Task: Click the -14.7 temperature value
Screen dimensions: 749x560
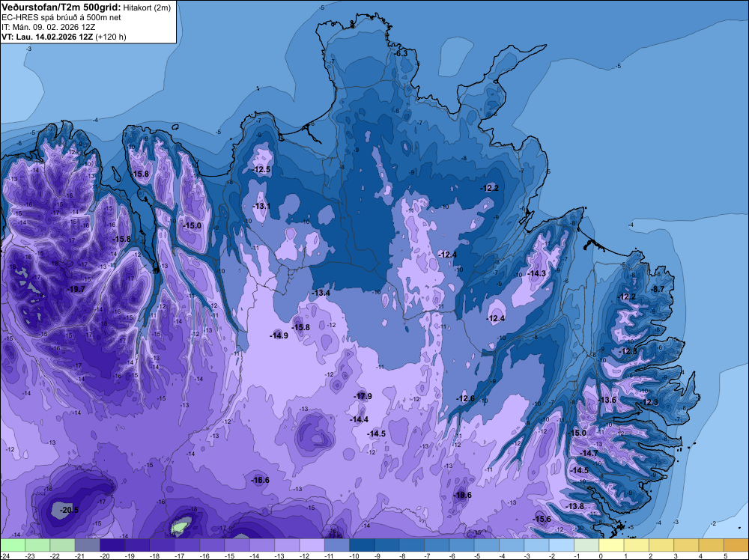Action: pos(589,453)
